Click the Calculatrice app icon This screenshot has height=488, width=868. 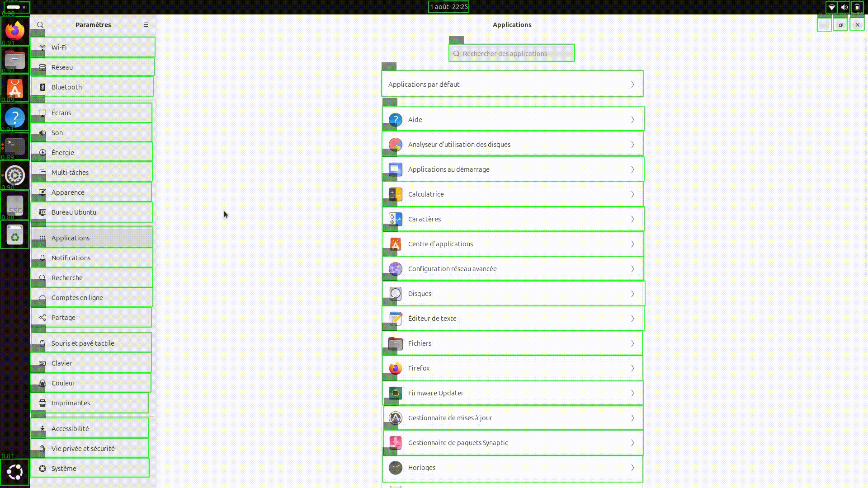click(x=395, y=194)
